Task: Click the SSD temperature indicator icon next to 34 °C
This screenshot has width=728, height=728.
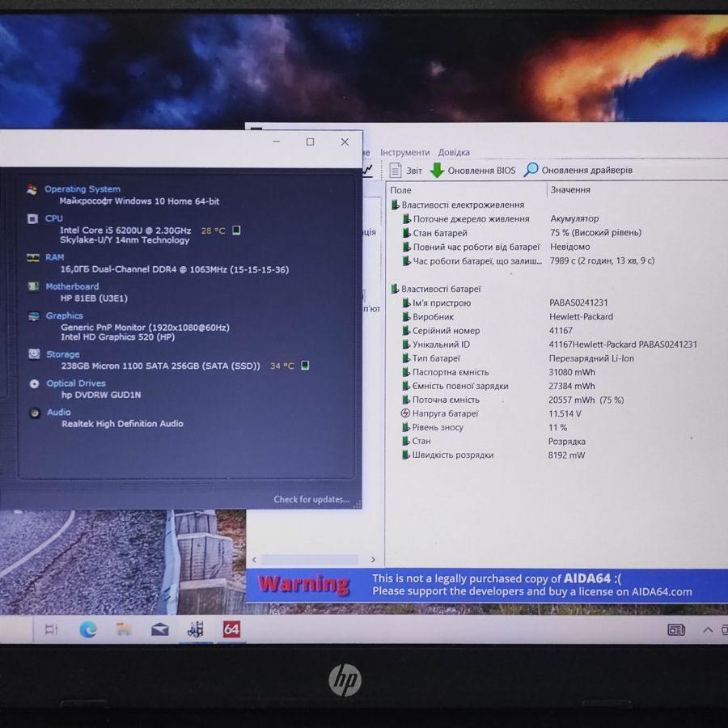Action: click(x=305, y=366)
